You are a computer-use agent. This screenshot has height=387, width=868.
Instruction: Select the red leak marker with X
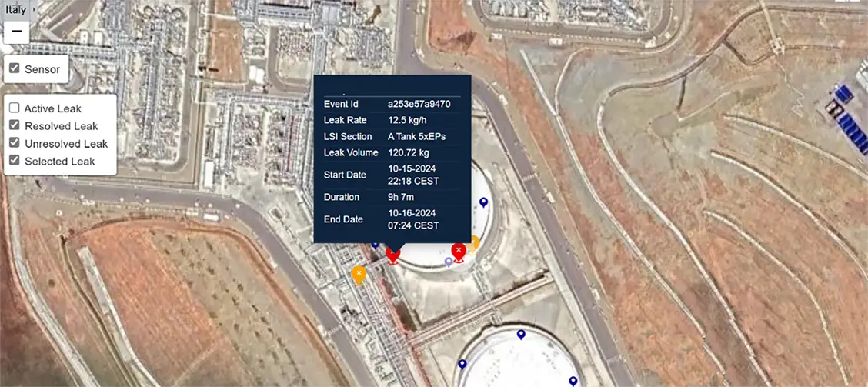coord(459,252)
